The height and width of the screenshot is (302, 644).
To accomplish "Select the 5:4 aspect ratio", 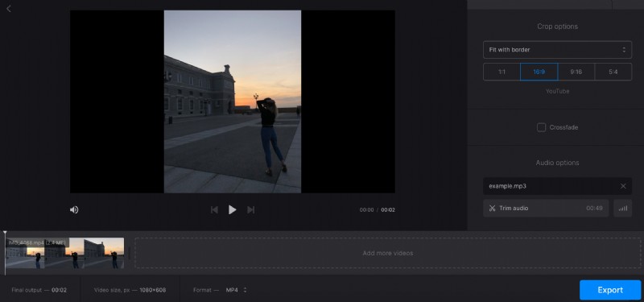I will tap(613, 72).
